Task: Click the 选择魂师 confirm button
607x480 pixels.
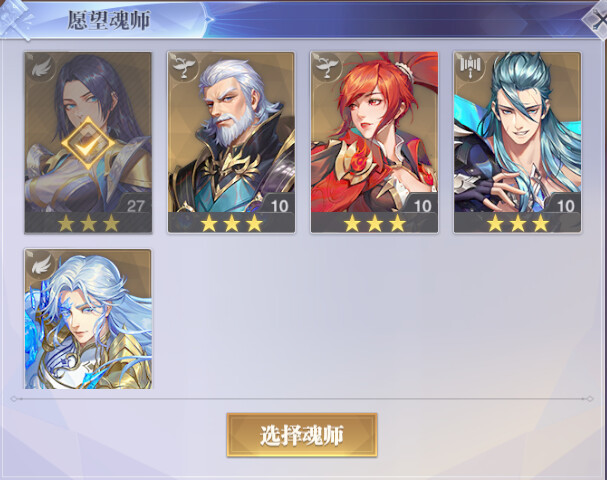Action: (302, 435)
